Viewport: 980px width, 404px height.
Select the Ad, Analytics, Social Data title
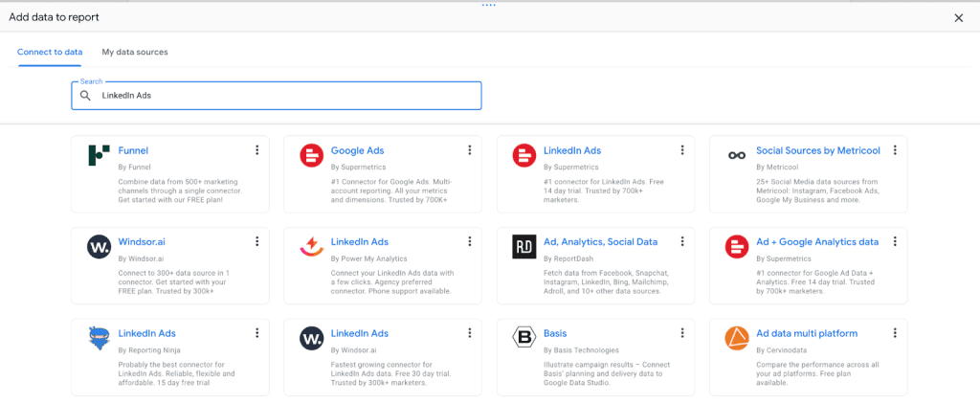pos(601,242)
